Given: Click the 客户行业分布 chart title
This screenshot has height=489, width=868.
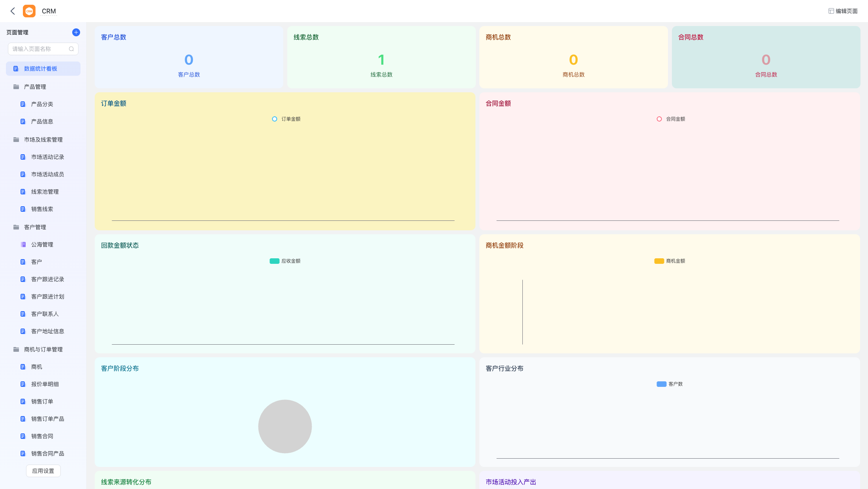Looking at the screenshot, I should tap(505, 368).
